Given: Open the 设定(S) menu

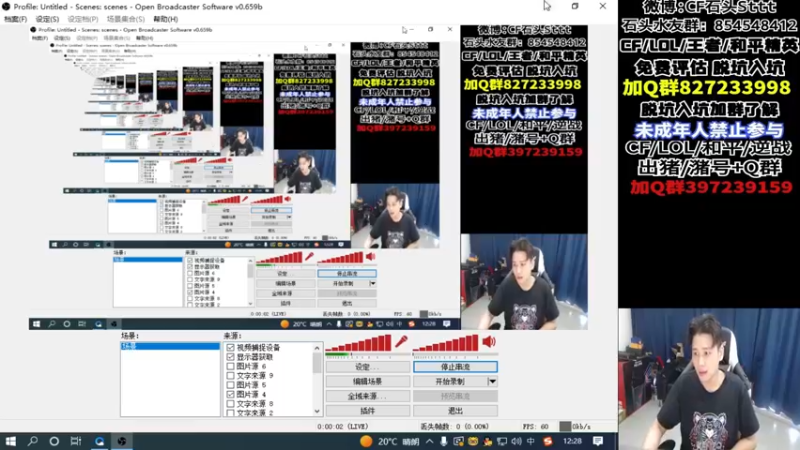Looking at the screenshot, I should [47, 19].
